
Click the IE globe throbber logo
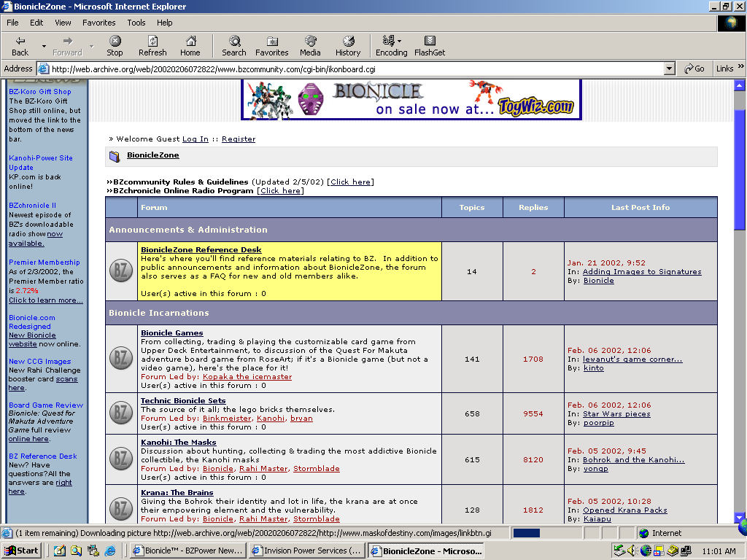pos(731,23)
